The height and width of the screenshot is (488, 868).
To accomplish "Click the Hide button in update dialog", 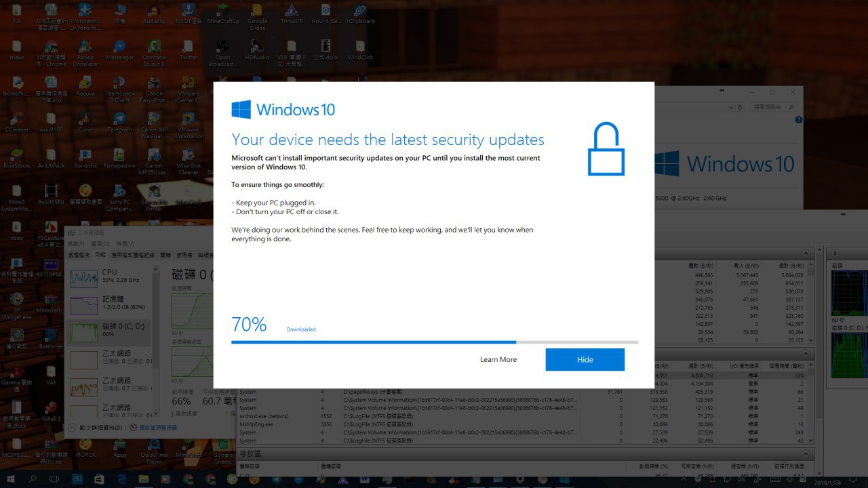I will click(585, 360).
